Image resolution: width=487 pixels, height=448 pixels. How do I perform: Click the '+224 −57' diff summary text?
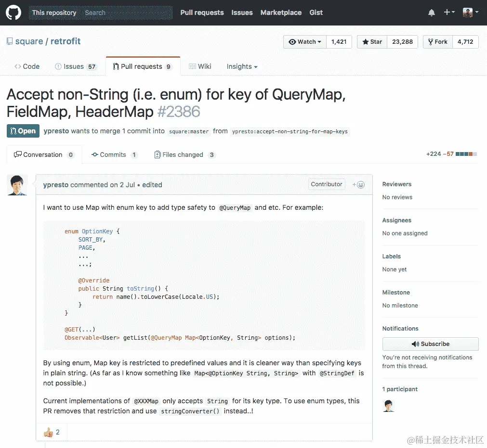coord(440,154)
